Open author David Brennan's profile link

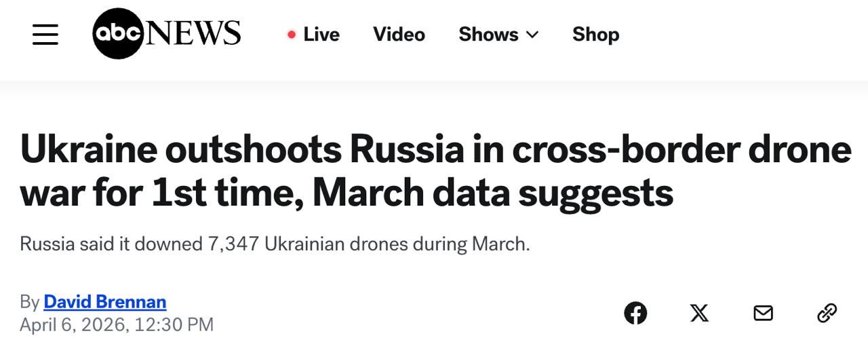pos(104,301)
